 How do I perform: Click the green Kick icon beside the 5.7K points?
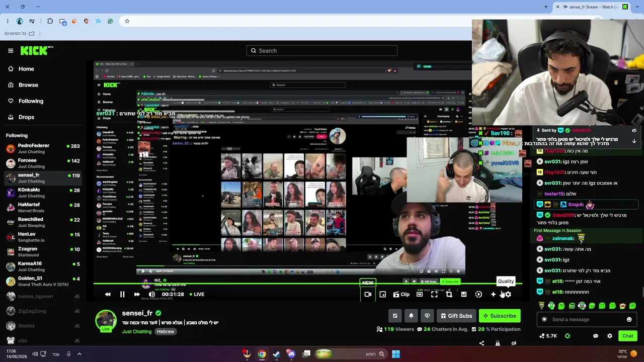pyautogui.click(x=568, y=336)
